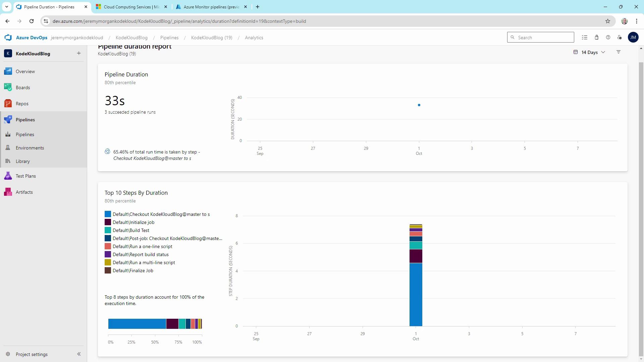This screenshot has height=362, width=644.
Task: Open the marketplace shopping bag icon
Action: 596,38
